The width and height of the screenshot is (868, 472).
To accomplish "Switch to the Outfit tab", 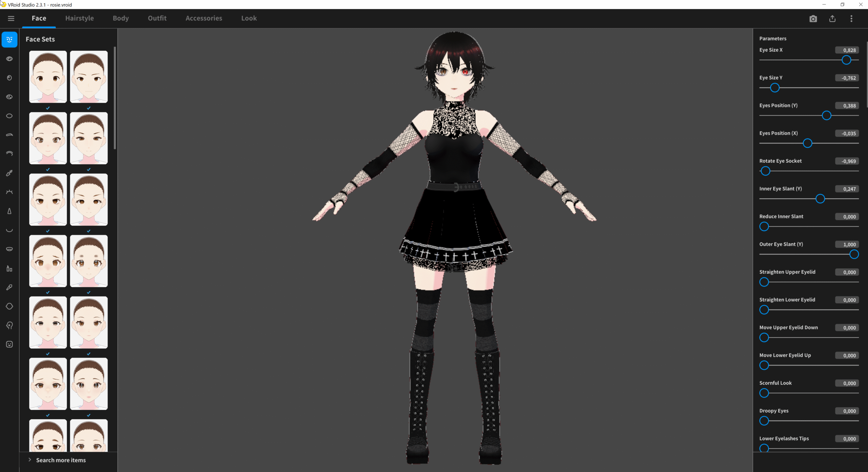I will [157, 18].
